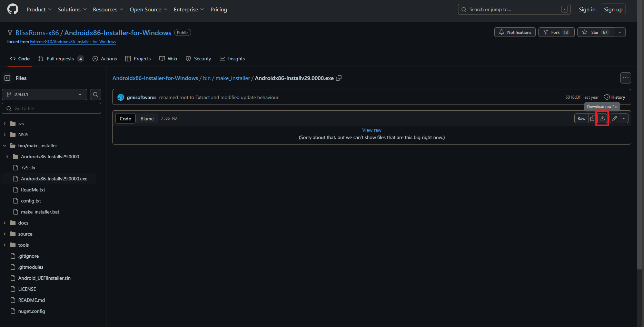The height and width of the screenshot is (327, 644).
Task: Download the raw file
Action: [x=602, y=118]
